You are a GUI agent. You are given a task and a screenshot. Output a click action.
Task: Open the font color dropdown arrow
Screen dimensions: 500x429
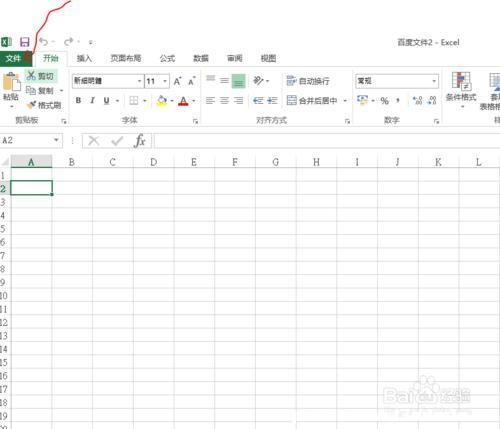[x=194, y=101]
